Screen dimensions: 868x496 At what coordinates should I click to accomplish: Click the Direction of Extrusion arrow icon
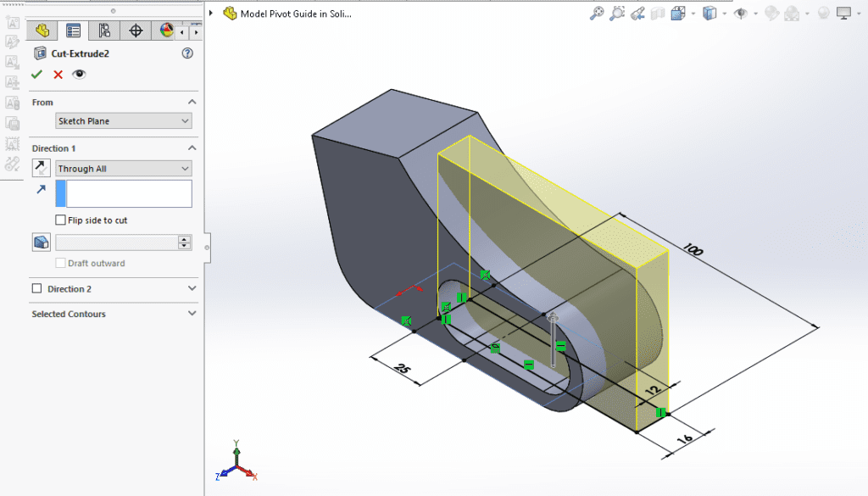(x=42, y=189)
